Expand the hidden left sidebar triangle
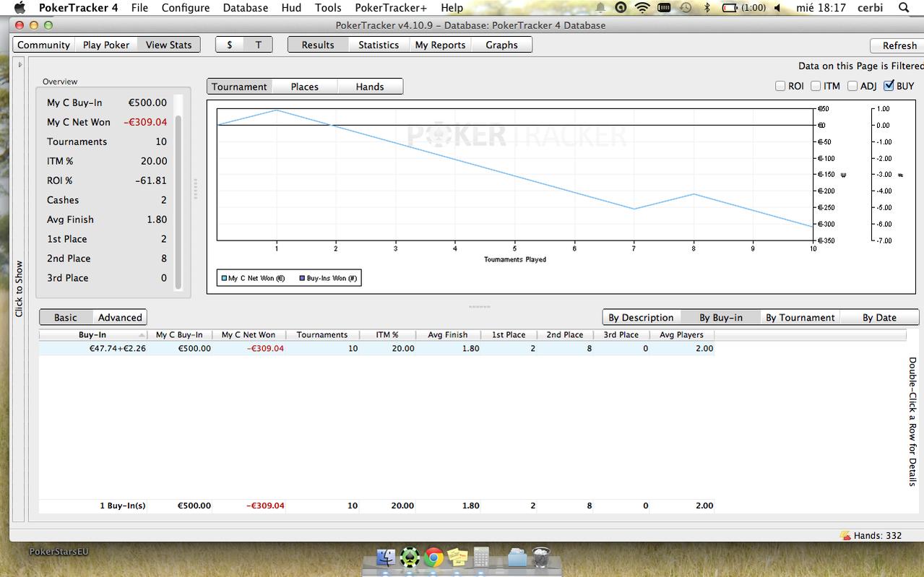 tap(20, 65)
